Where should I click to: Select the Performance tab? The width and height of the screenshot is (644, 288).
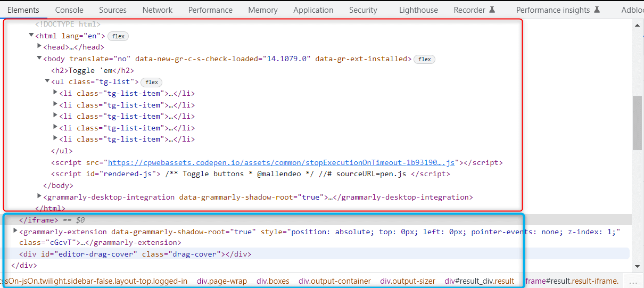coord(210,10)
